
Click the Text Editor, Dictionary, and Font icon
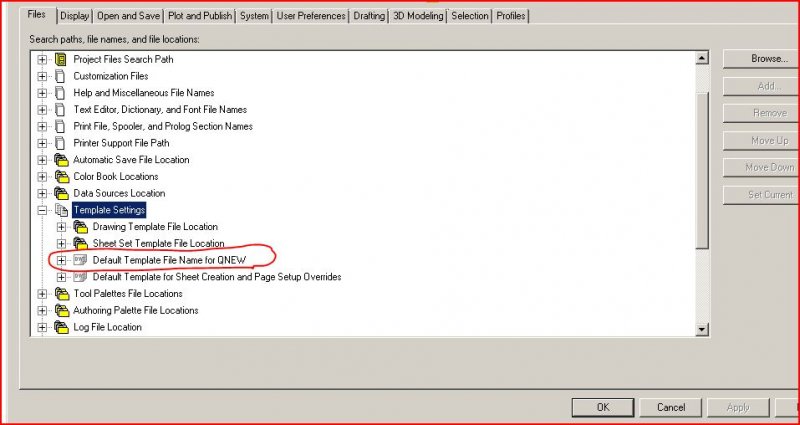61,110
